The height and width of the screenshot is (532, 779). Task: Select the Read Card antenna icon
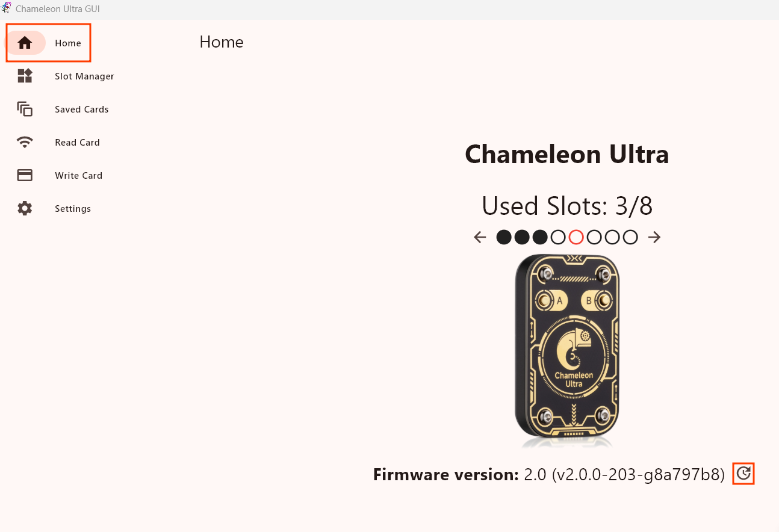pos(25,142)
